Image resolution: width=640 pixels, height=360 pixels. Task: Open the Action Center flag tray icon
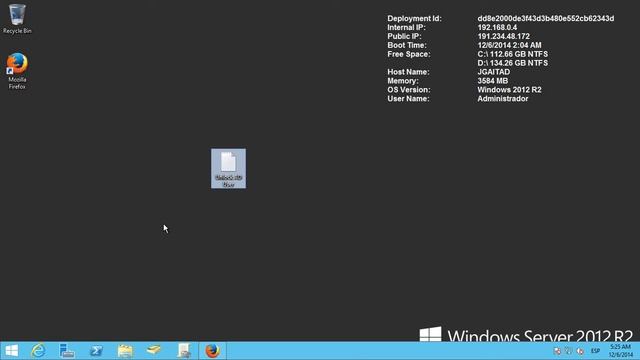point(557,351)
